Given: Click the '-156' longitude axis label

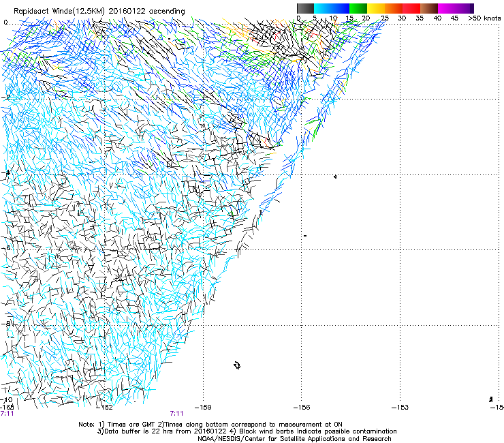Looking at the screenshot, I should pos(302,408).
